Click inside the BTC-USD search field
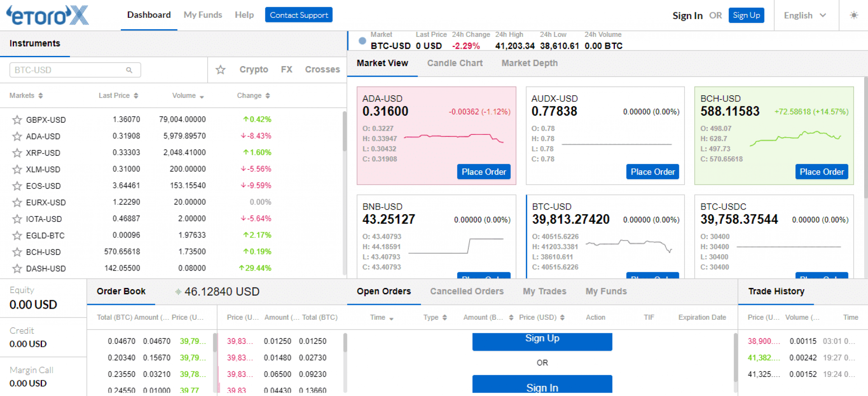868x396 pixels. coord(64,69)
